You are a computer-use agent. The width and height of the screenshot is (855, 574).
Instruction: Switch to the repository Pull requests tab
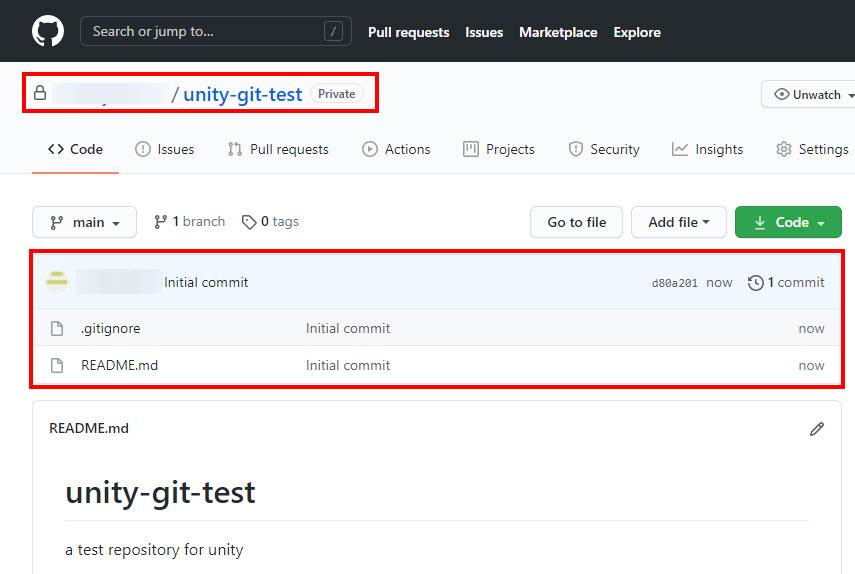pos(278,149)
